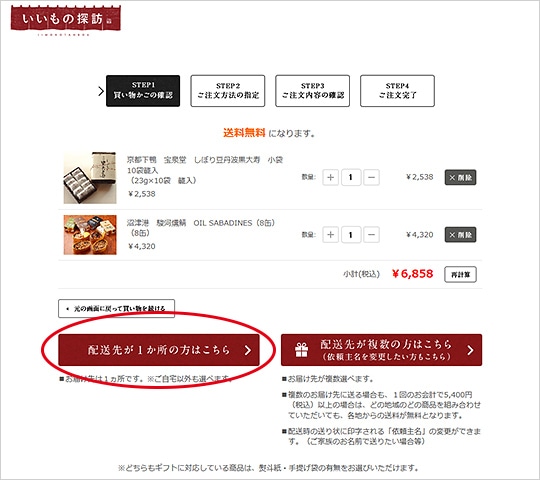Click the gift box icon on multi-delivery button
The width and height of the screenshot is (540, 480).
pos(301,350)
